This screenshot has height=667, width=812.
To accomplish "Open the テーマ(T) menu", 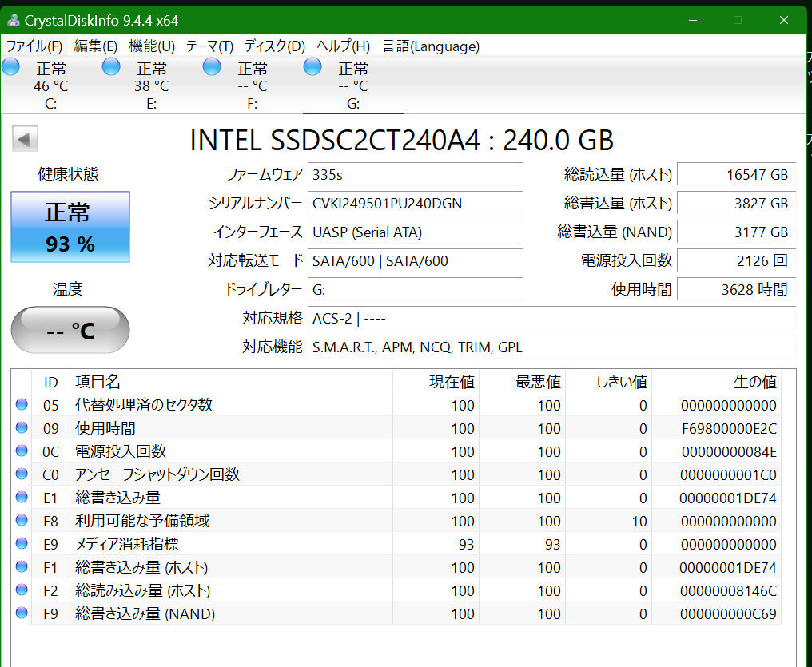I will click(209, 46).
